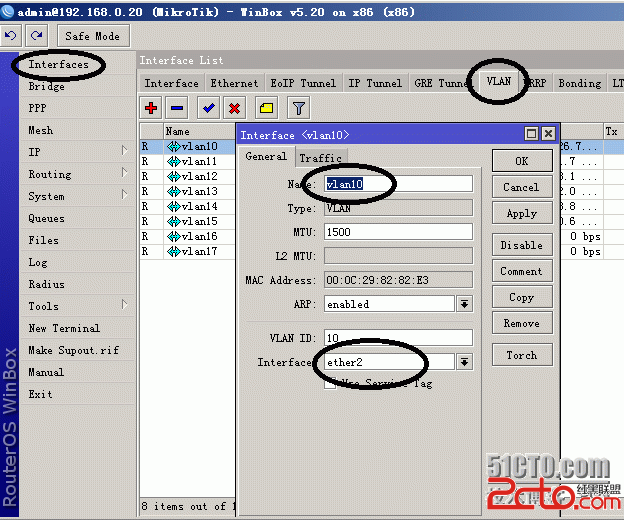Switch to General tab in dialog
Image resolution: width=624 pixels, height=520 pixels.
click(266, 156)
